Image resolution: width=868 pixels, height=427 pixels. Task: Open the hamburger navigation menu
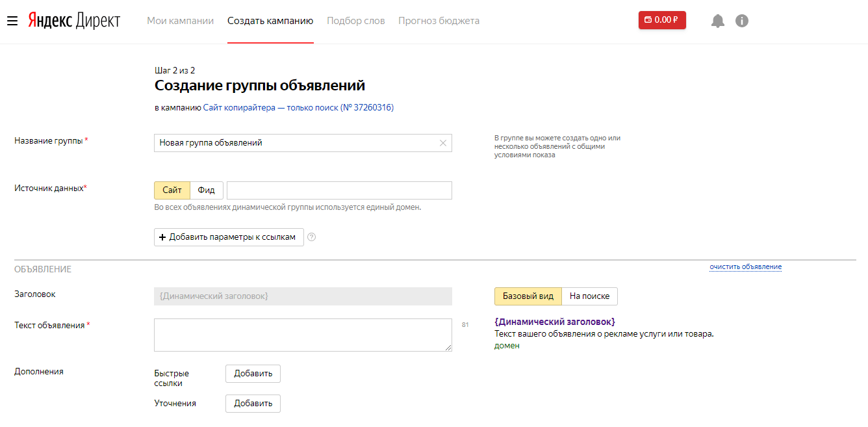pyautogui.click(x=12, y=19)
